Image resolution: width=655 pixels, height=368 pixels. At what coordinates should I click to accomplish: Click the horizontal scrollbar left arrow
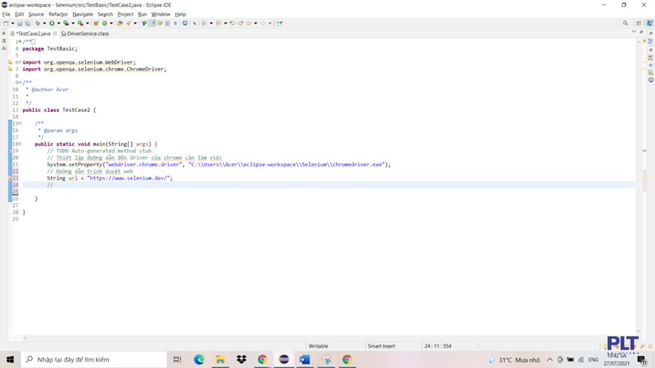coord(25,338)
